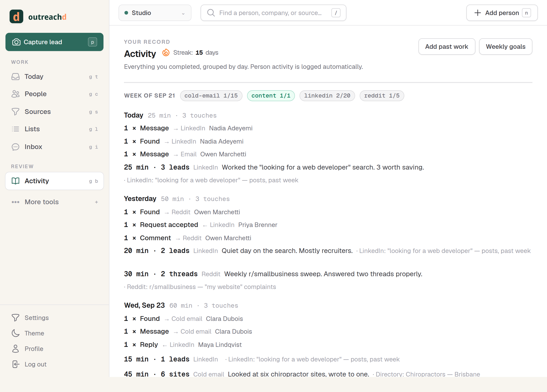Click the Lists icon in sidebar
Viewport: 547px width, 392px height.
(15, 129)
